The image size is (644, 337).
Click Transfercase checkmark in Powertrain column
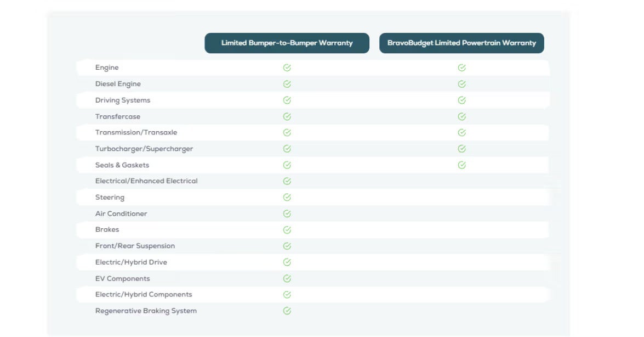coord(461,116)
